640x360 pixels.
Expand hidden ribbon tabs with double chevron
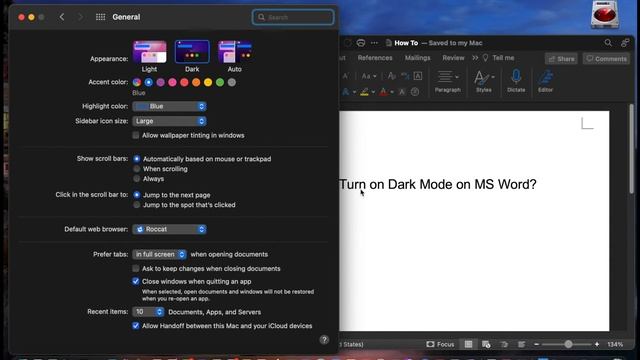pyautogui.click(x=475, y=58)
